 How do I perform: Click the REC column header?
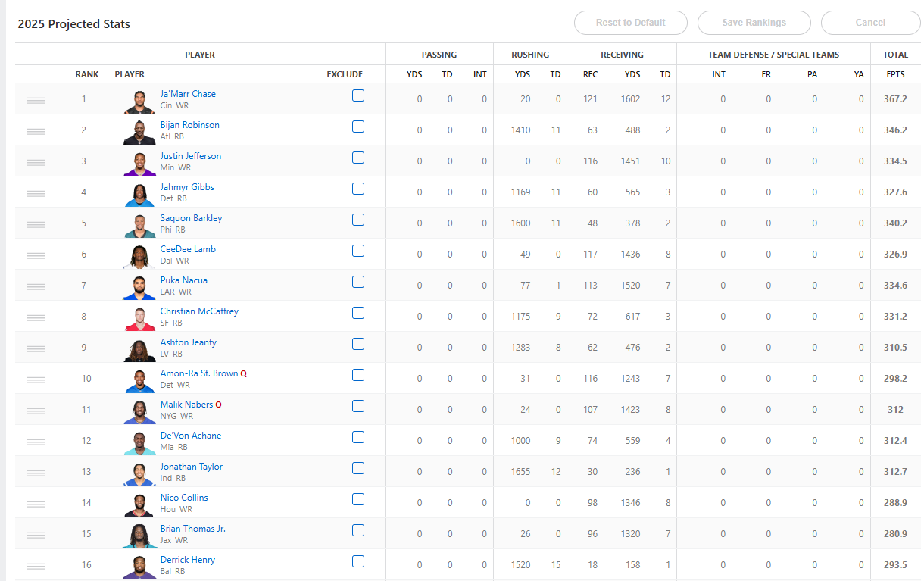point(590,74)
